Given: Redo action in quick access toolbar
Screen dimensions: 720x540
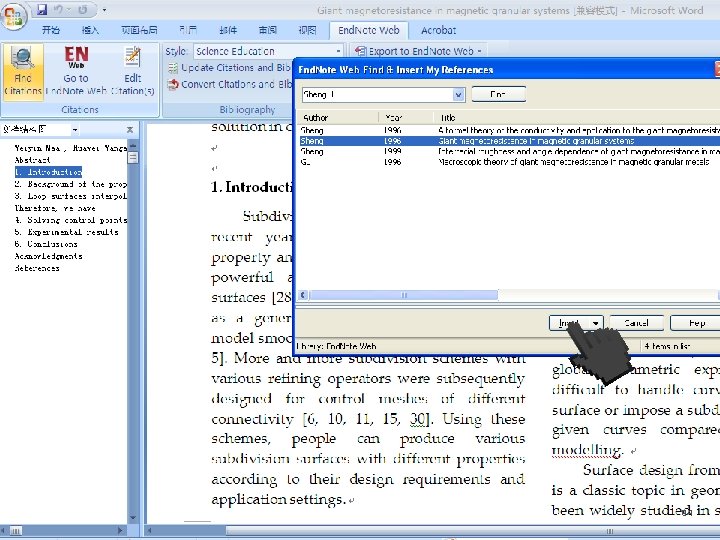Looking at the screenshot, I should click(83, 10).
